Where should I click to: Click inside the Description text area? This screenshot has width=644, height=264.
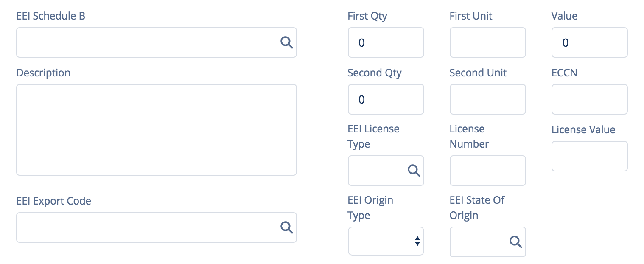coord(157,130)
